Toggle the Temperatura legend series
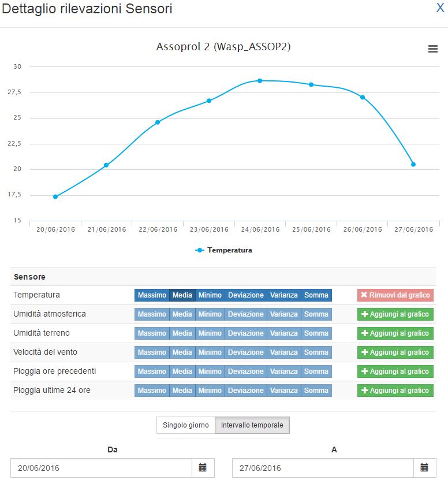The image size is (448, 483). point(223,250)
